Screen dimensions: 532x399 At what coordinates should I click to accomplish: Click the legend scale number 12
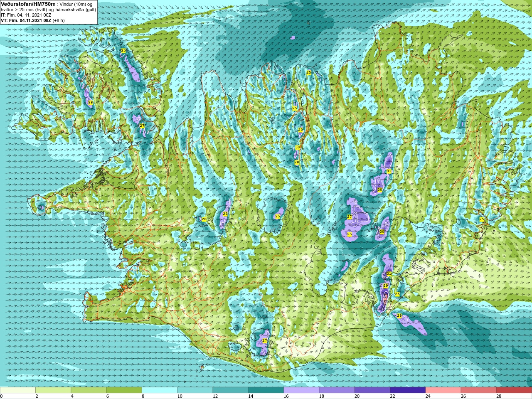click(215, 396)
